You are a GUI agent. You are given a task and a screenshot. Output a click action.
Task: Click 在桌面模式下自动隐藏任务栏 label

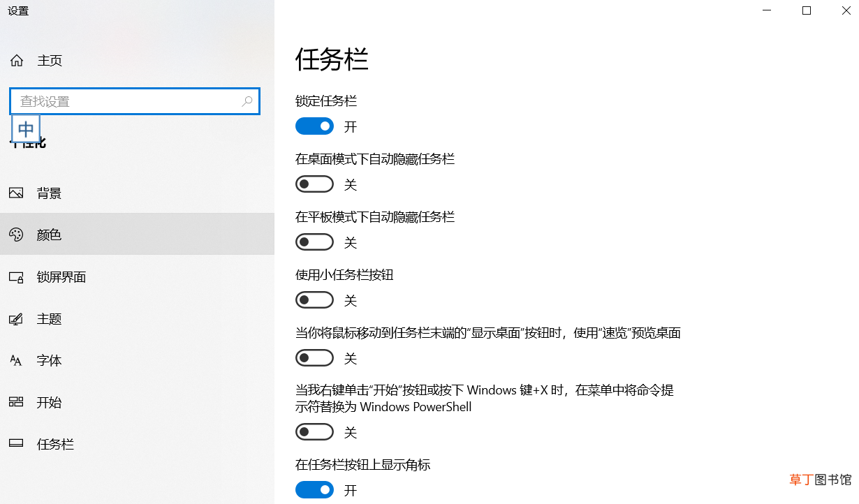click(x=375, y=159)
